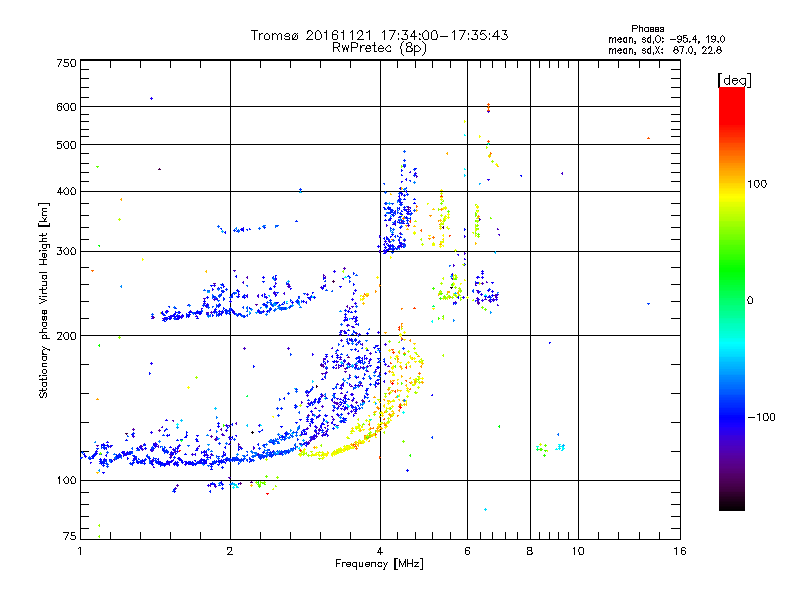Click the green-cyan echo cluster near 9 MHz
The width and height of the screenshot is (800, 600).
[550, 448]
